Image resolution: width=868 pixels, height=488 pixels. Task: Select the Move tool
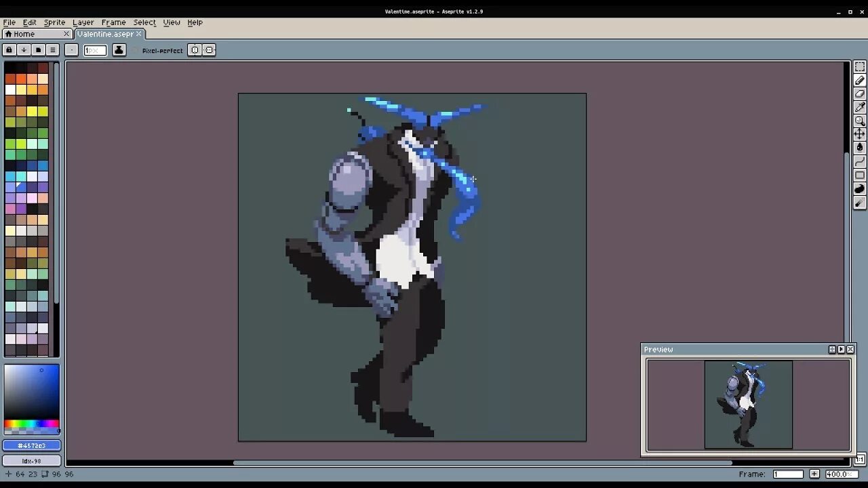click(859, 134)
